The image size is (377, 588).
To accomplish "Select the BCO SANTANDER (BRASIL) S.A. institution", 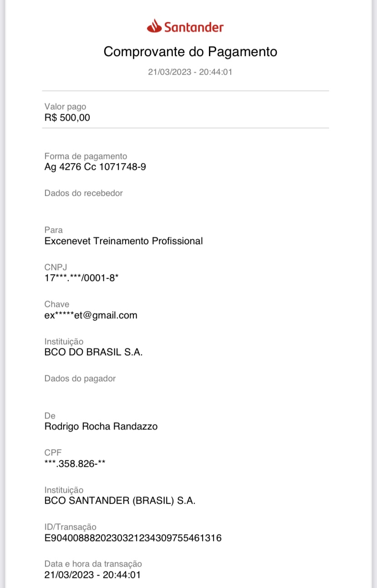I will [x=120, y=501].
